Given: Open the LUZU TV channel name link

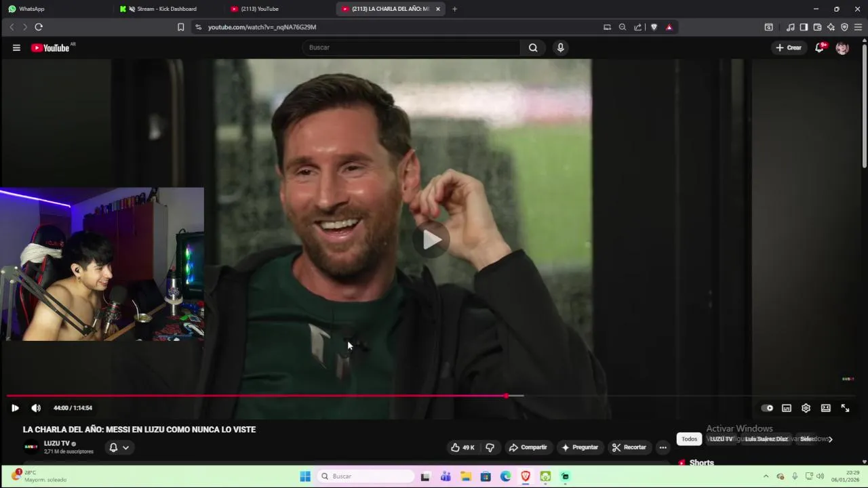Looking at the screenshot, I should (57, 443).
